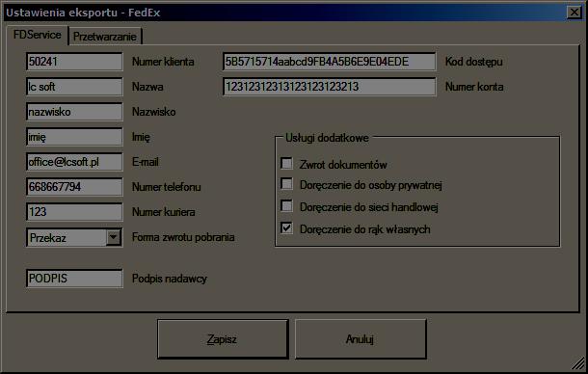
Task: Click the Anuluj button
Action: pos(361,339)
